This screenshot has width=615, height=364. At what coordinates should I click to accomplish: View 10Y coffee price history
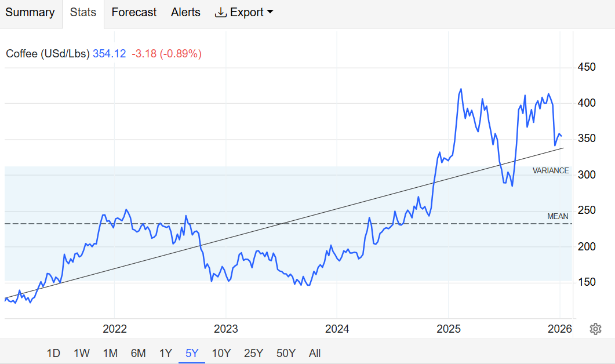pos(221,353)
